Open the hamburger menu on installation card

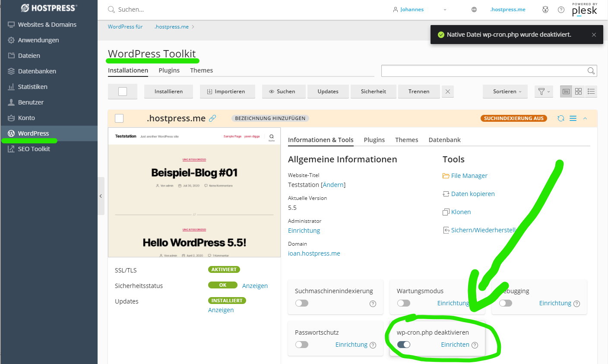point(573,118)
